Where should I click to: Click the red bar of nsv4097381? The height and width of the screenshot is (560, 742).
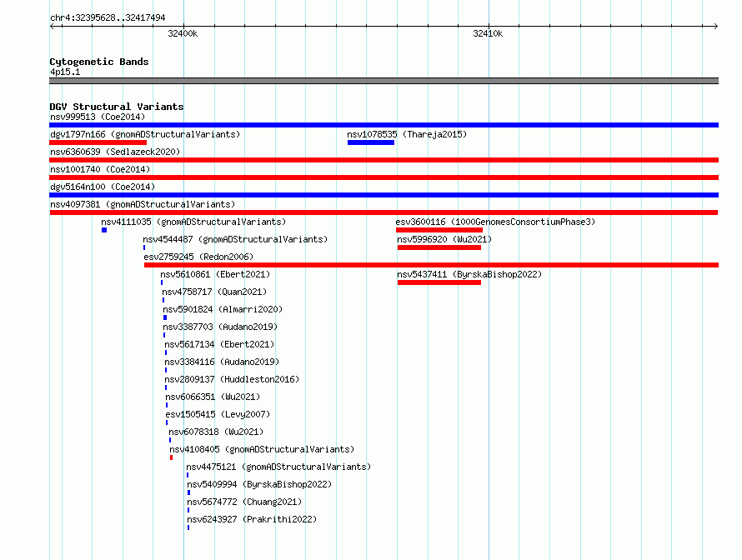[384, 212]
